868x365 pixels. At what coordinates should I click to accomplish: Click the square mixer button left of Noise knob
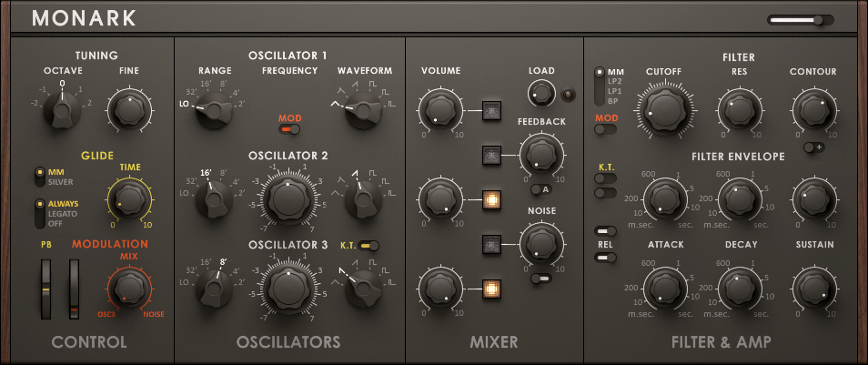coord(491,244)
